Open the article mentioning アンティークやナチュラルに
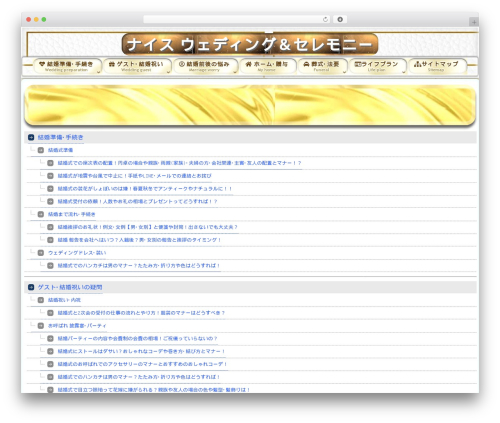Screen dimensions: 500x423 [145, 189]
